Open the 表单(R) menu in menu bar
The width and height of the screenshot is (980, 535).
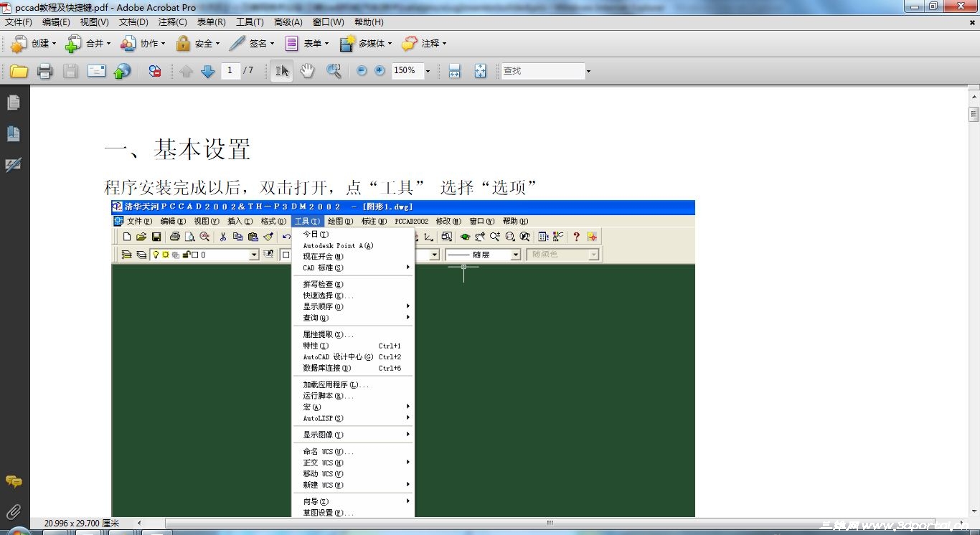tap(211, 22)
